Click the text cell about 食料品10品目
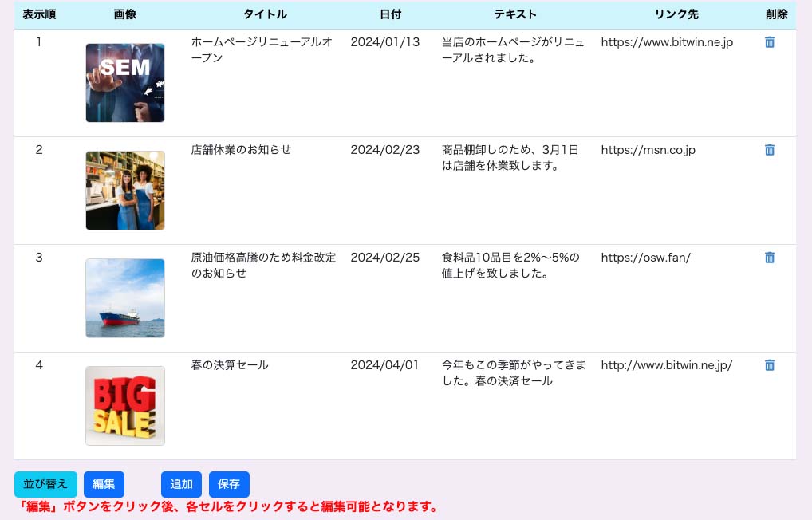The height and width of the screenshot is (520, 812). tap(510, 266)
